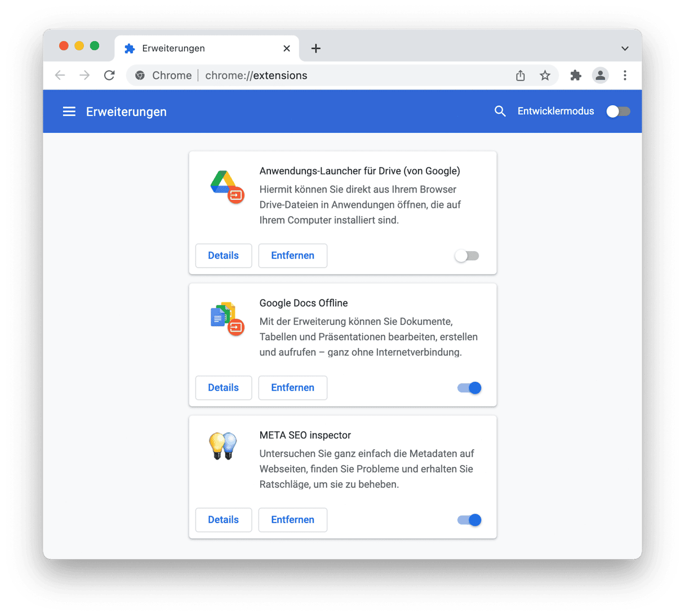The image size is (685, 616).
Task: Bookmark this page with the star icon
Action: (x=545, y=75)
